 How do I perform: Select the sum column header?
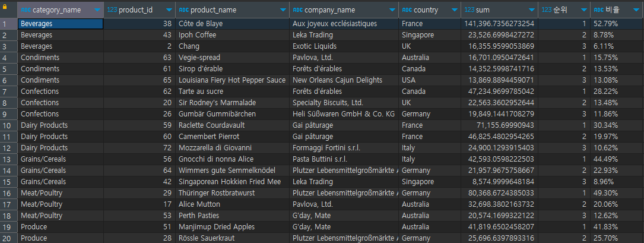499,10
